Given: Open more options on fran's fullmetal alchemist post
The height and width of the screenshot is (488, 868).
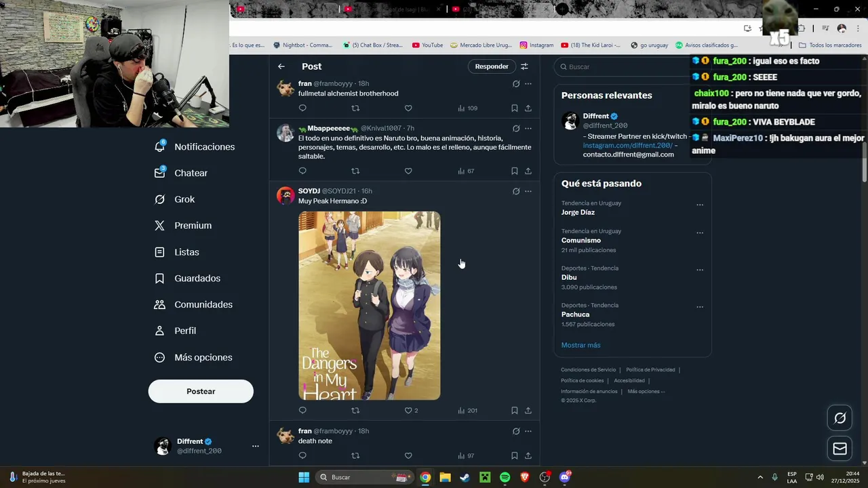Looking at the screenshot, I should 528,83.
